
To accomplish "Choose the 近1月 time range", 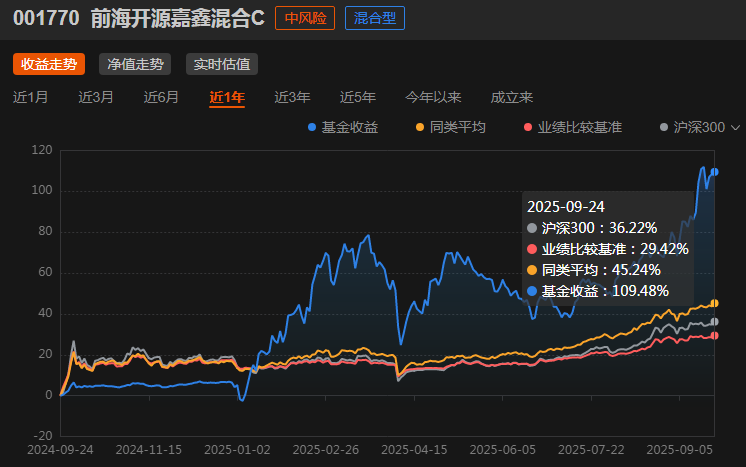I will [30, 97].
